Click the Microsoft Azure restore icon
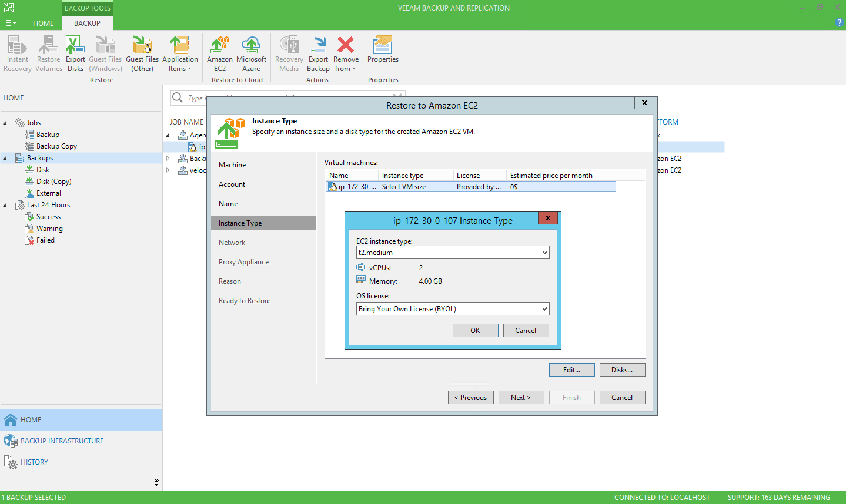The width and height of the screenshot is (846, 504). coord(251,46)
